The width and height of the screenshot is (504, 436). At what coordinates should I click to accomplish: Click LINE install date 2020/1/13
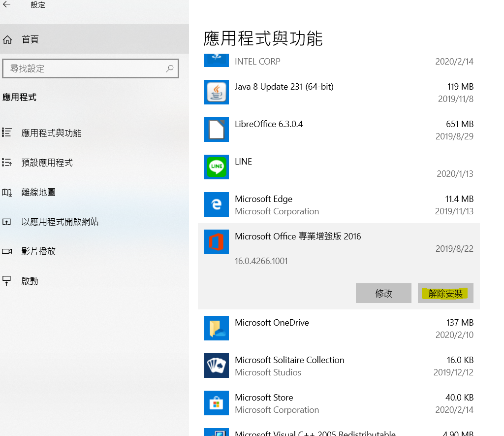(455, 174)
